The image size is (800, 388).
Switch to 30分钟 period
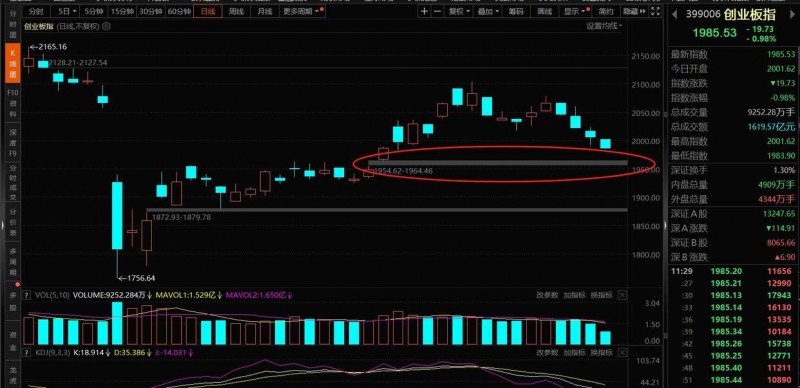coord(150,11)
